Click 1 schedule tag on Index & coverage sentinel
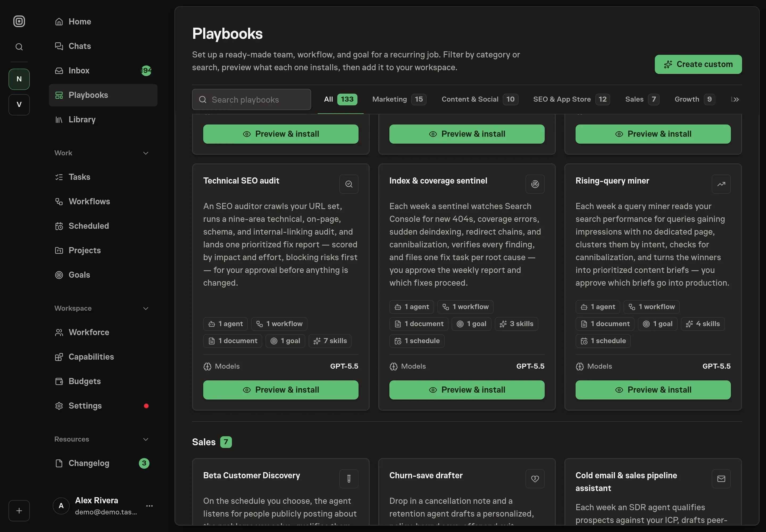This screenshot has height=532, width=766. pyautogui.click(x=417, y=341)
